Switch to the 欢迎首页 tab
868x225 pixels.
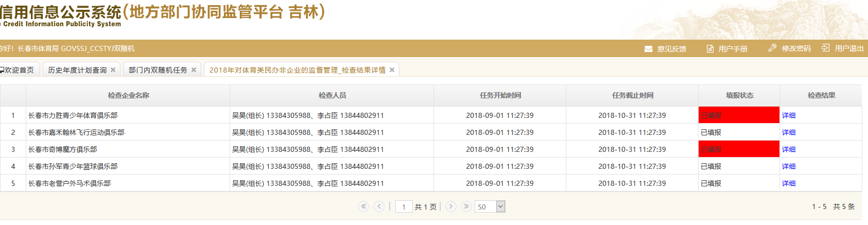19,70
